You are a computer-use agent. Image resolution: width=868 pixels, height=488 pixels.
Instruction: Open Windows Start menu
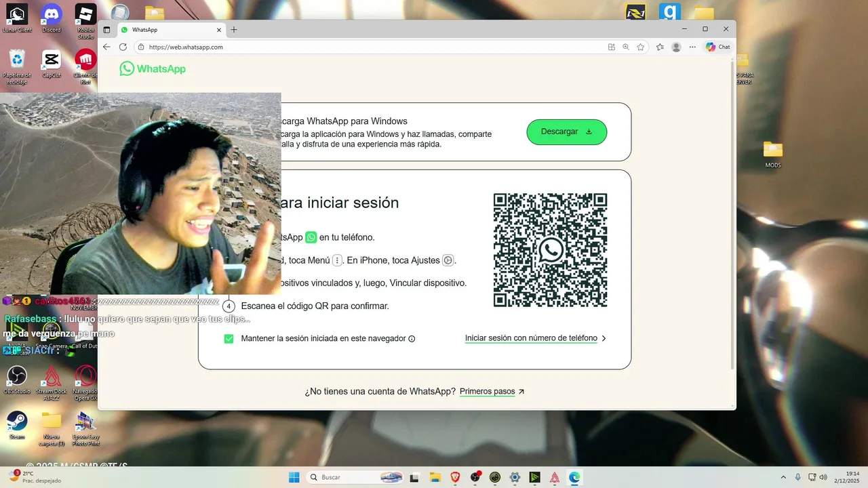click(x=294, y=477)
